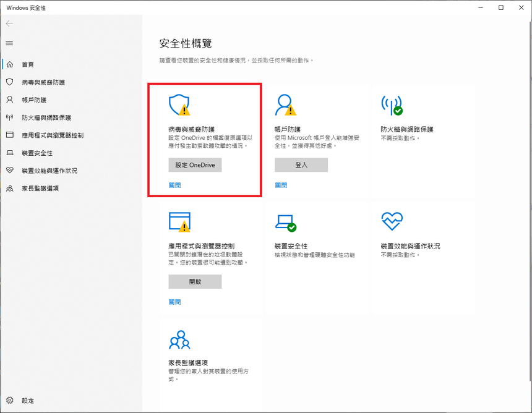The height and width of the screenshot is (413, 532).
Task: Click the 家長監護選項 tile title
Action: click(x=188, y=362)
